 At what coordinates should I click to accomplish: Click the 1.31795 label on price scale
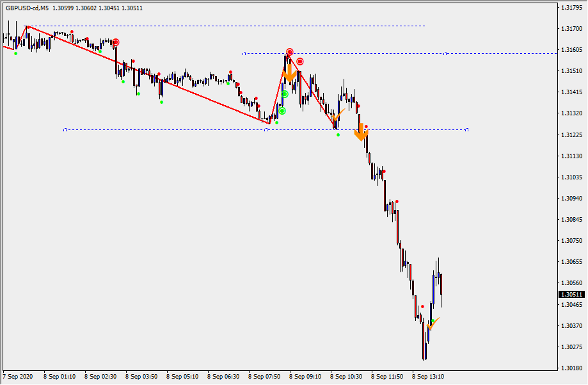pyautogui.click(x=571, y=8)
